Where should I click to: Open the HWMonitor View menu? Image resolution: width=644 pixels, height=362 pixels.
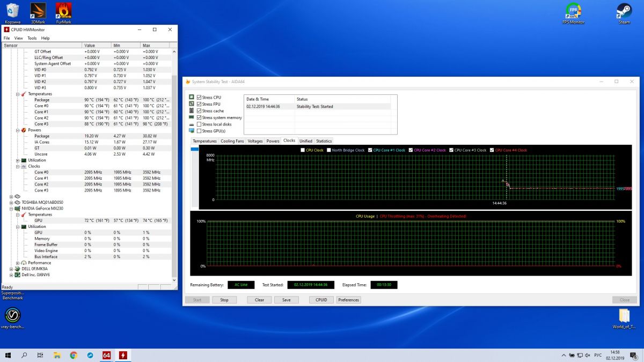pyautogui.click(x=19, y=38)
